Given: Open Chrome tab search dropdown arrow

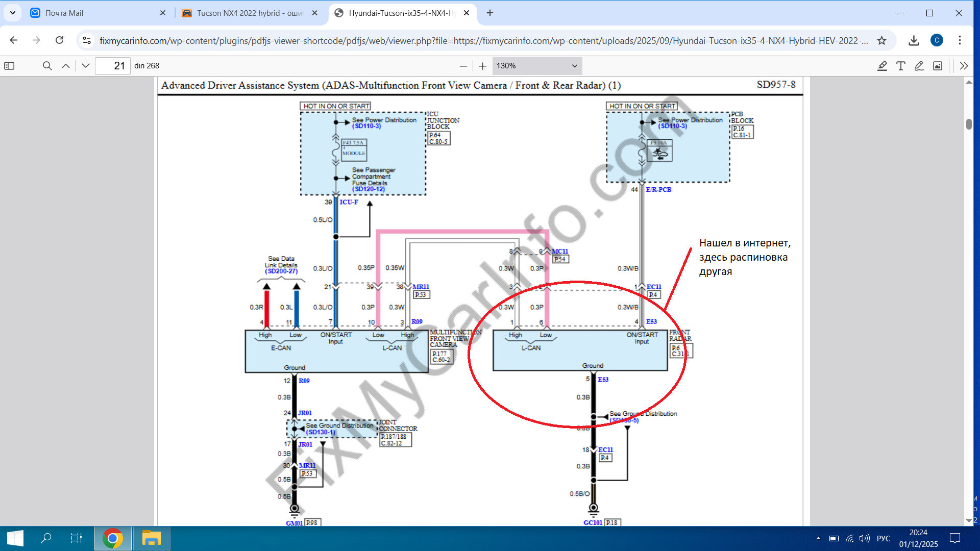Looking at the screenshot, I should [13, 13].
